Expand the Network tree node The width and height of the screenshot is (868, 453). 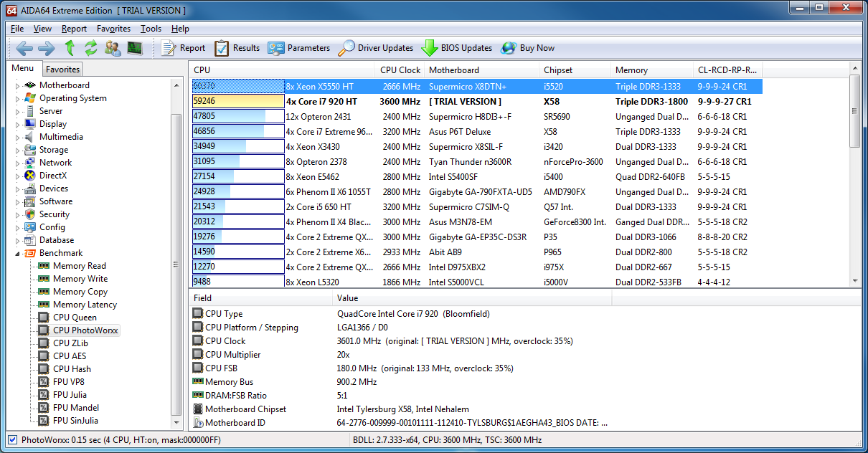coord(18,163)
